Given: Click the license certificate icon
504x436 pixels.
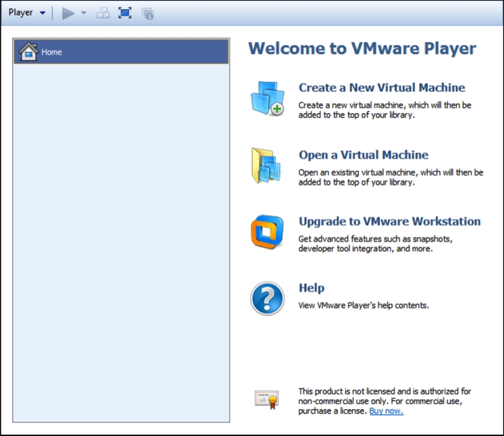Looking at the screenshot, I should pos(267,399).
